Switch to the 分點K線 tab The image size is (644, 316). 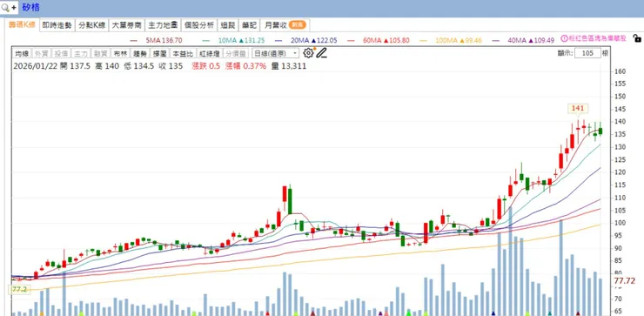(x=92, y=25)
